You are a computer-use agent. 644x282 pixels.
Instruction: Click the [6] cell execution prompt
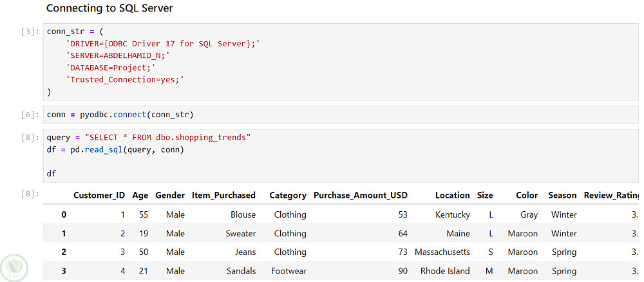(31, 115)
